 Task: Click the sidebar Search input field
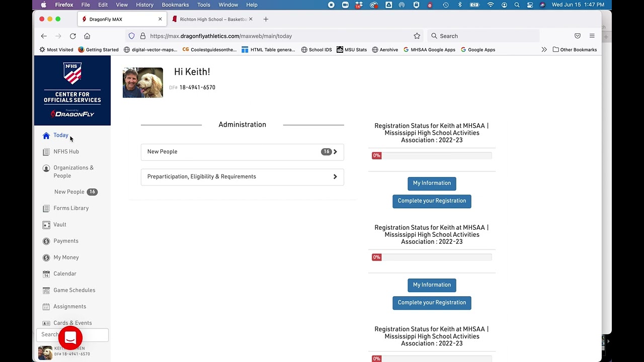tap(72, 335)
